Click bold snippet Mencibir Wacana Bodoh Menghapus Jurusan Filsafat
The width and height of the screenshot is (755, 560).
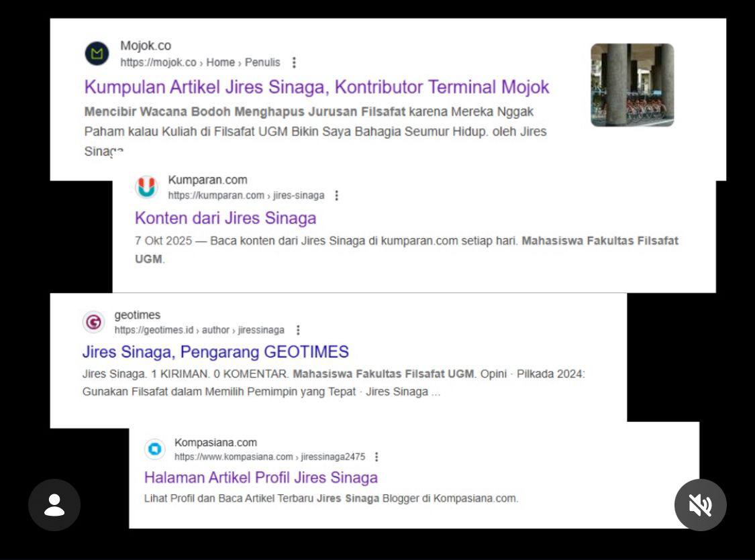pos(244,111)
